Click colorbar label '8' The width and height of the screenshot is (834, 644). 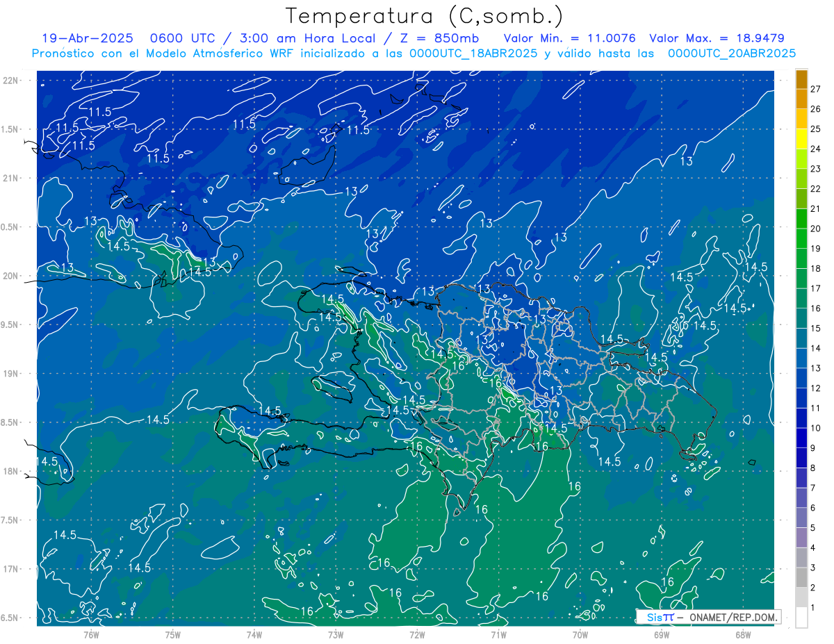click(812, 468)
